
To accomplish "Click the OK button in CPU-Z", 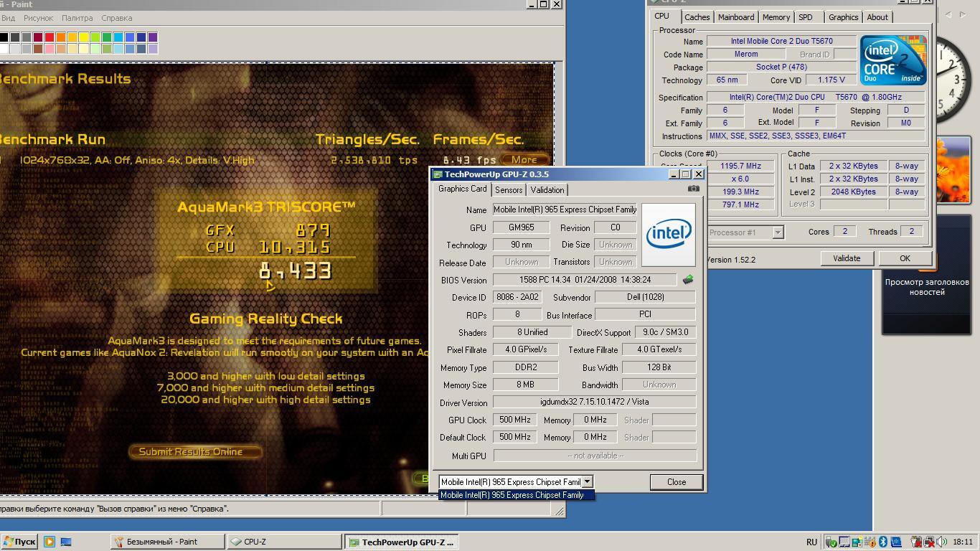I will click(x=905, y=258).
